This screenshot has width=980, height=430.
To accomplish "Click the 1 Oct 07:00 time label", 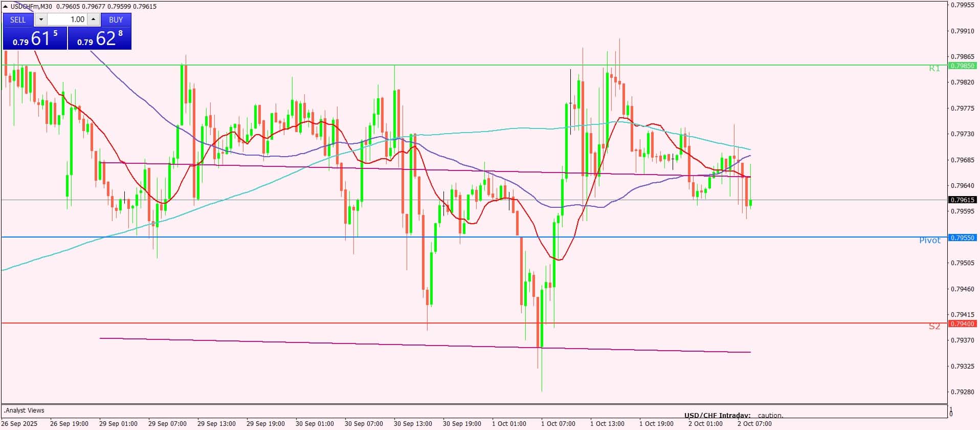I will click(558, 423).
